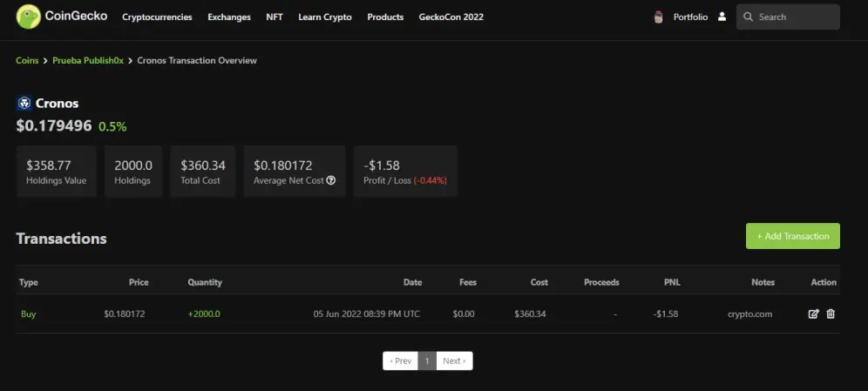
Task: Select page 1 in pagination
Action: [427, 361]
